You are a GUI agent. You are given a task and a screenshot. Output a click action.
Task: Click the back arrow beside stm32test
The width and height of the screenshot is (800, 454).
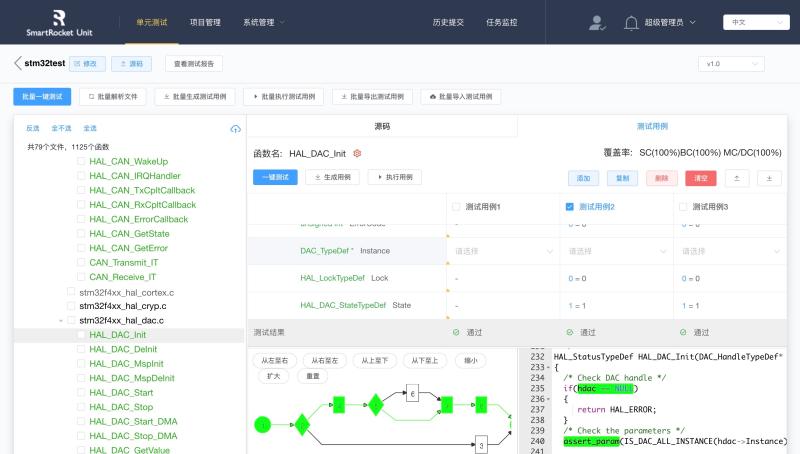tap(18, 63)
